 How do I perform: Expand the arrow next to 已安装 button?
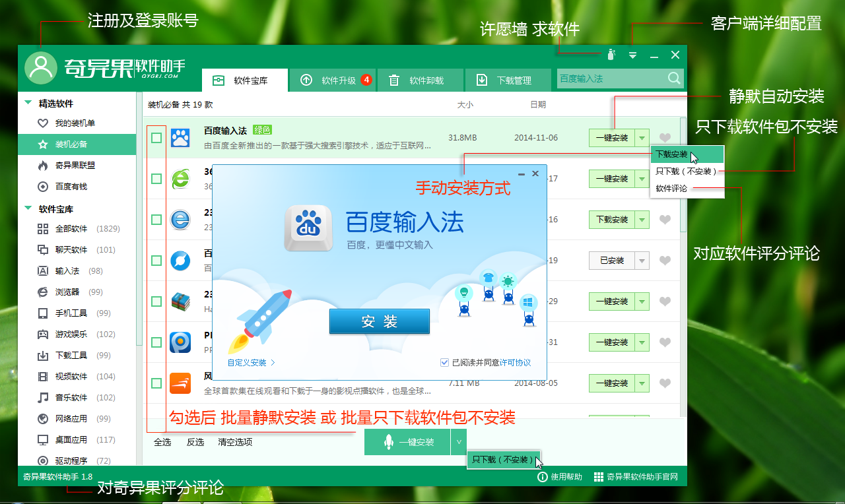pos(642,261)
